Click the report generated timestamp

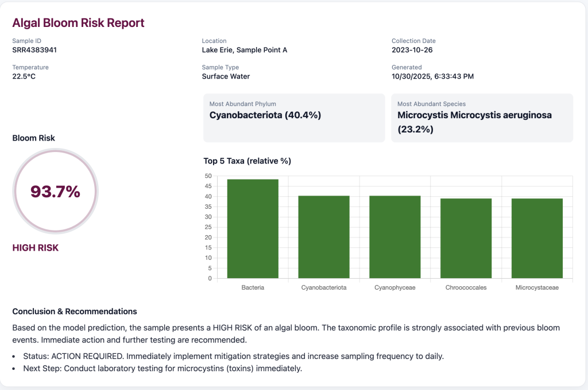click(x=432, y=76)
